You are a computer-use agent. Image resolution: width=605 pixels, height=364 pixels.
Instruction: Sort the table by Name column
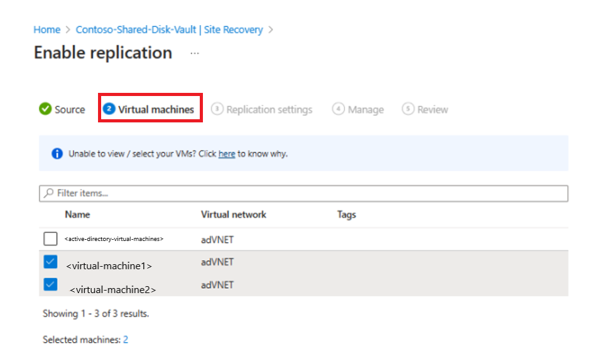click(x=77, y=214)
